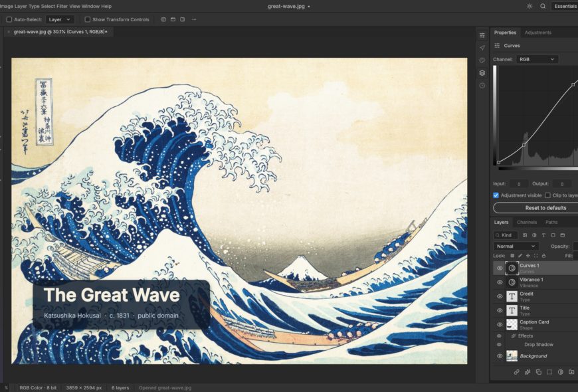Filter layers by adjustment layers icon
The height and width of the screenshot is (392, 578).
[x=534, y=235]
